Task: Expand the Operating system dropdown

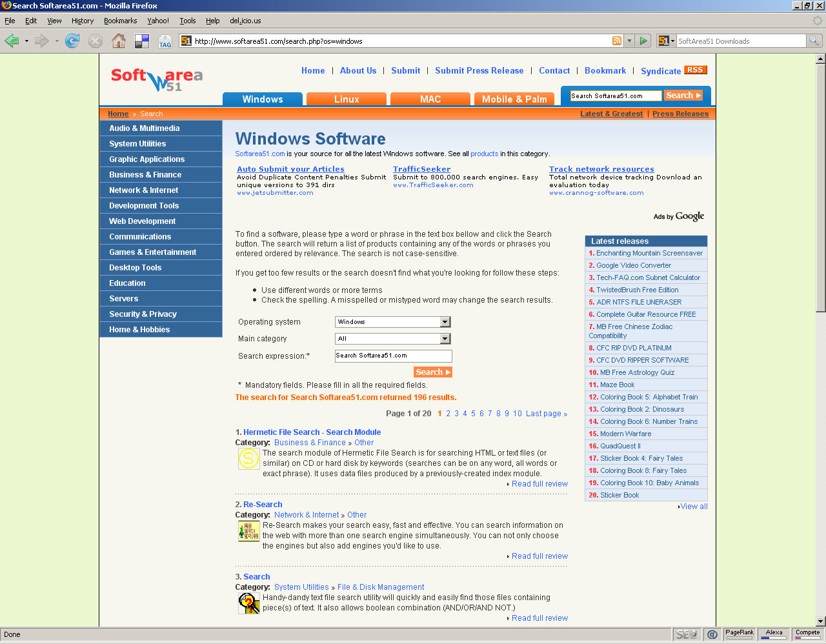Action: pos(445,322)
